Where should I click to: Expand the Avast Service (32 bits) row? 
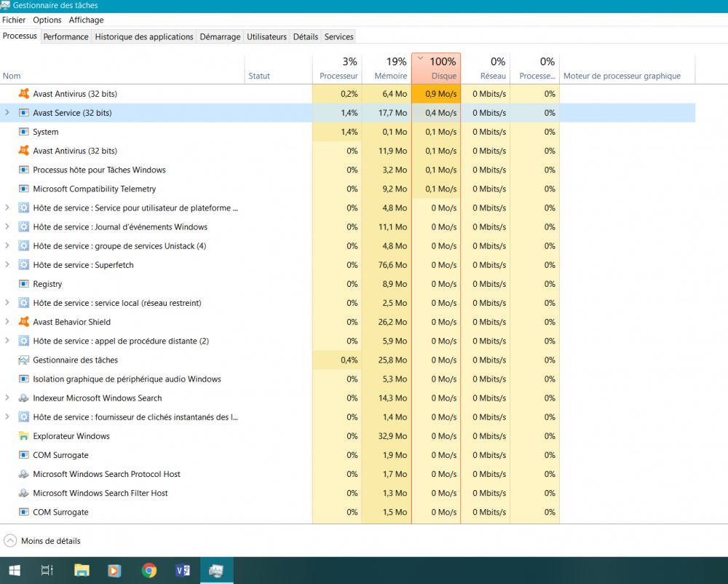click(7, 113)
